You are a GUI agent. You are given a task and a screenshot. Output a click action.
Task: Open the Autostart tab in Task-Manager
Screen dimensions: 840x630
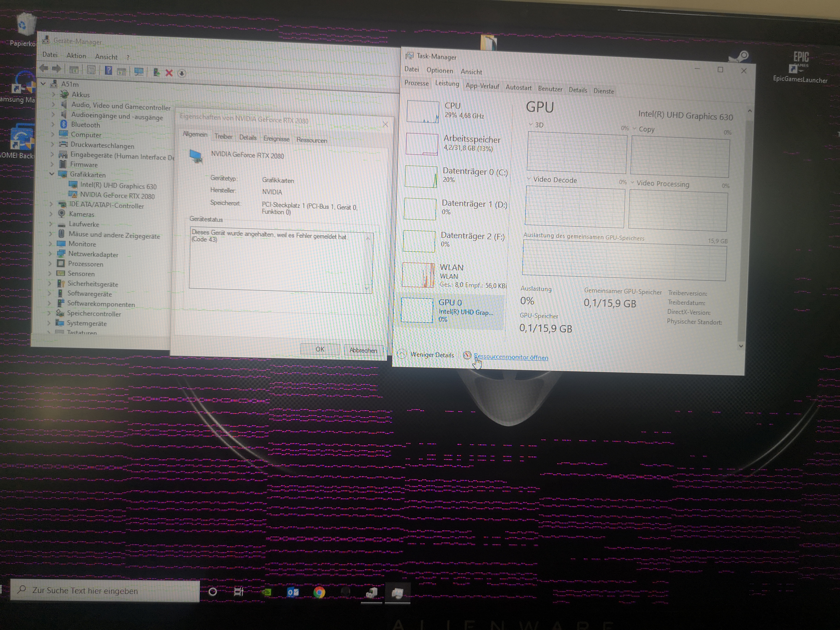(x=518, y=88)
